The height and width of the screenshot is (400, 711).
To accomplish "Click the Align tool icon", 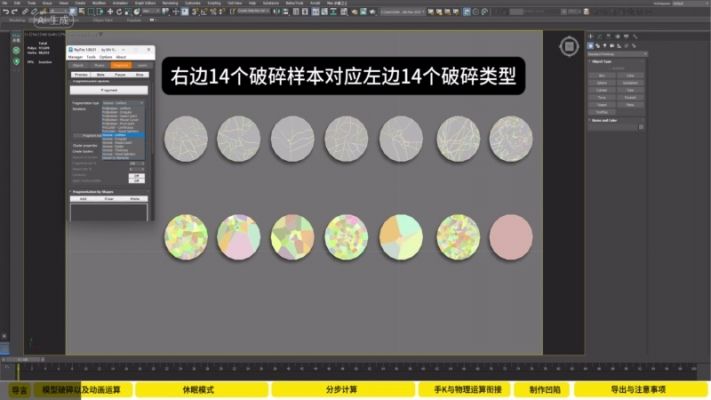I will [286, 12].
